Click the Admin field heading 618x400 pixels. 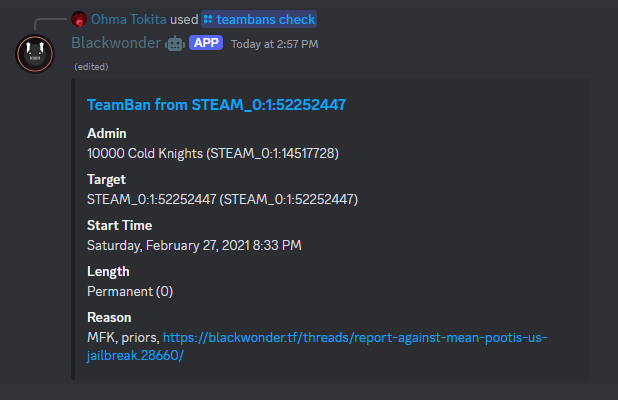(x=107, y=133)
